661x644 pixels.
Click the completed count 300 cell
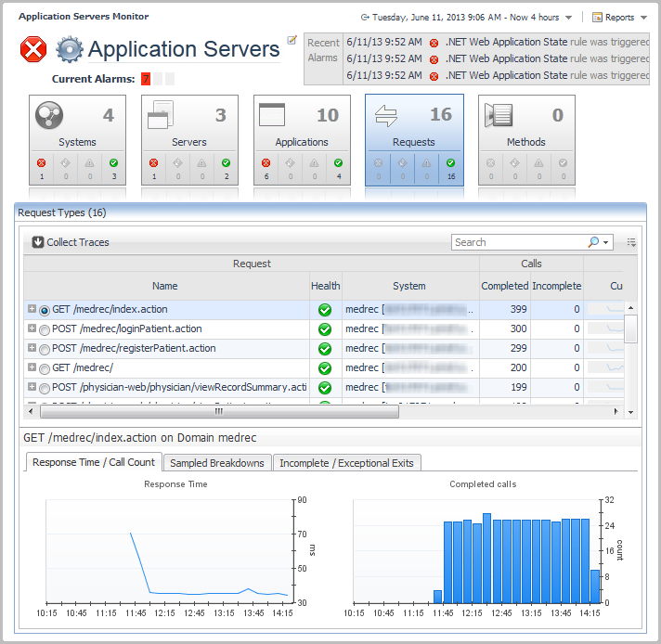[x=505, y=328]
